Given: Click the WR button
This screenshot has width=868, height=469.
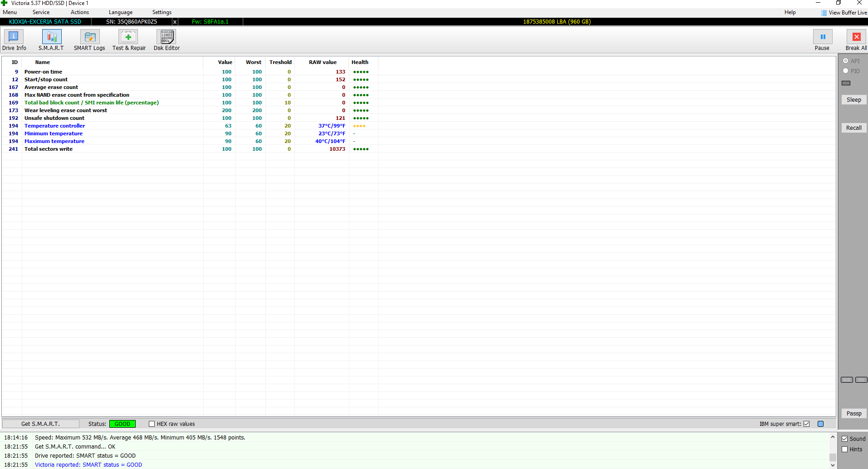Looking at the screenshot, I should pyautogui.click(x=847, y=380).
